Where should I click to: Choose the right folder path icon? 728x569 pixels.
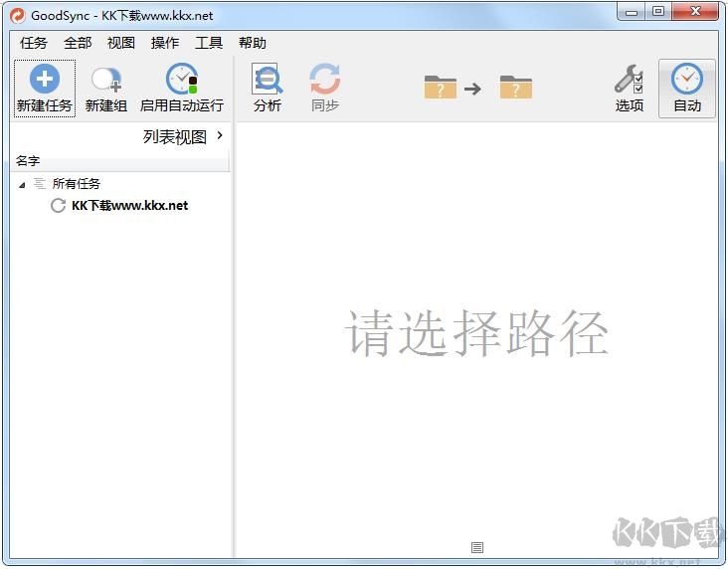[x=516, y=87]
